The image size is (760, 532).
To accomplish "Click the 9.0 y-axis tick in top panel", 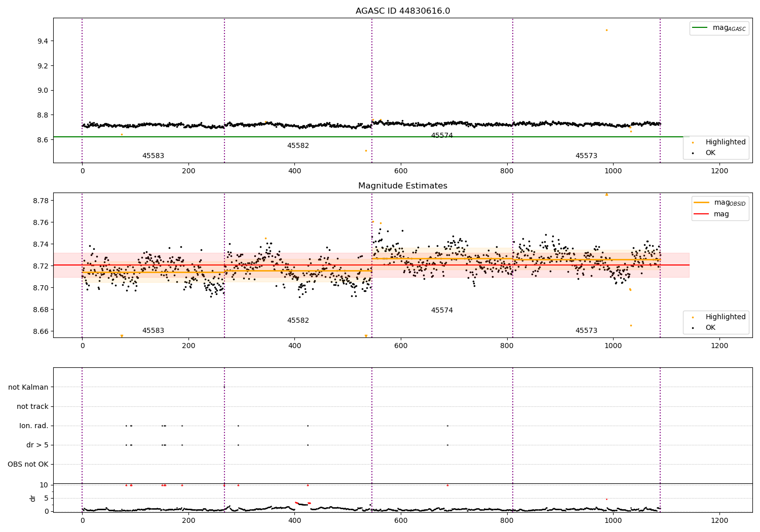I will [43, 91].
